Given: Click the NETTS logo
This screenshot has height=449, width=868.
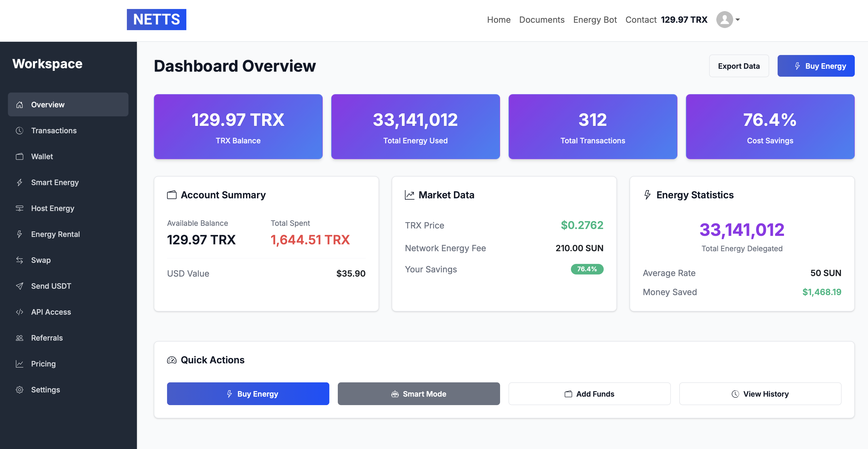Looking at the screenshot, I should pos(156,20).
